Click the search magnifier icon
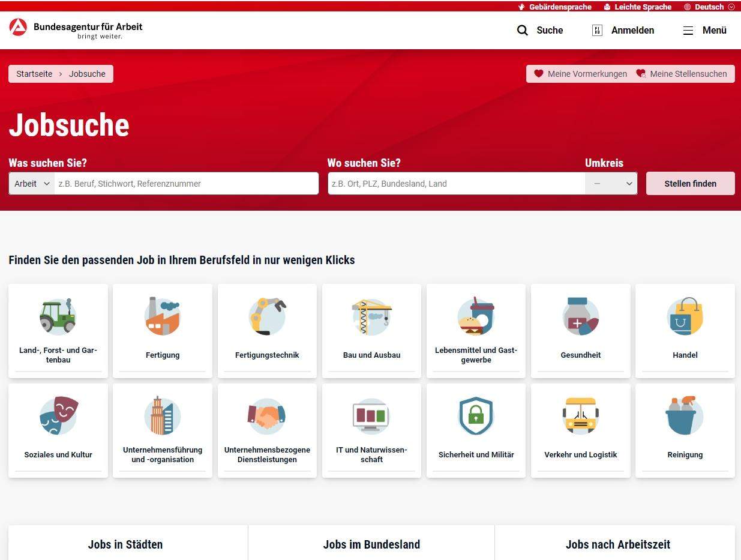 pos(522,30)
